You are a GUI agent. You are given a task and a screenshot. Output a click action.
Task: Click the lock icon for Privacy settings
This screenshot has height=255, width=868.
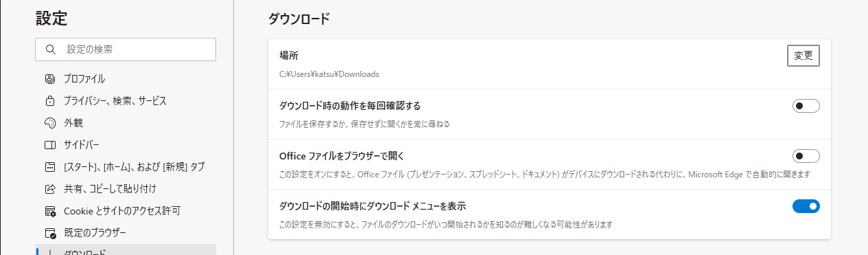[49, 100]
